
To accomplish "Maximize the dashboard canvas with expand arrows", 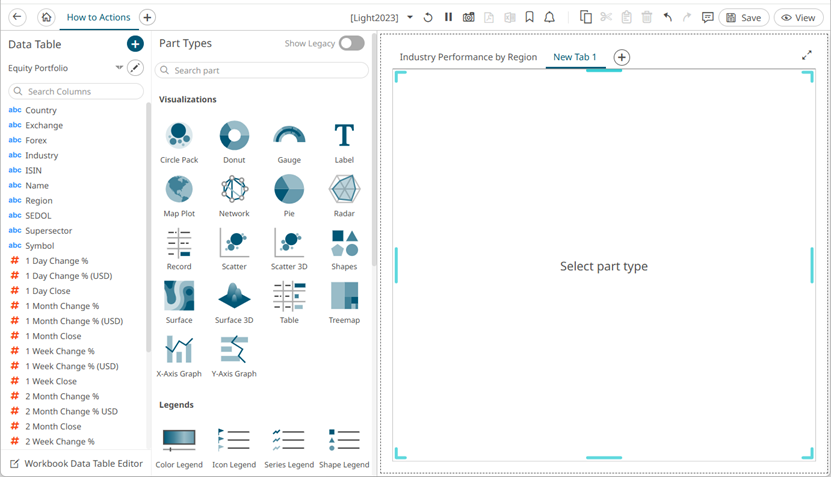I will [x=807, y=55].
